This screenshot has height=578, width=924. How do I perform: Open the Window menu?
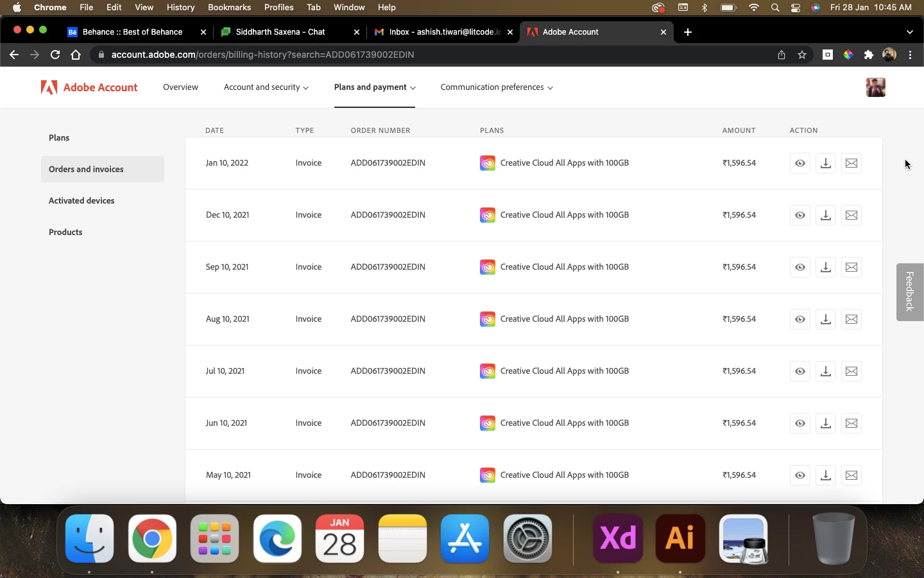click(x=349, y=8)
